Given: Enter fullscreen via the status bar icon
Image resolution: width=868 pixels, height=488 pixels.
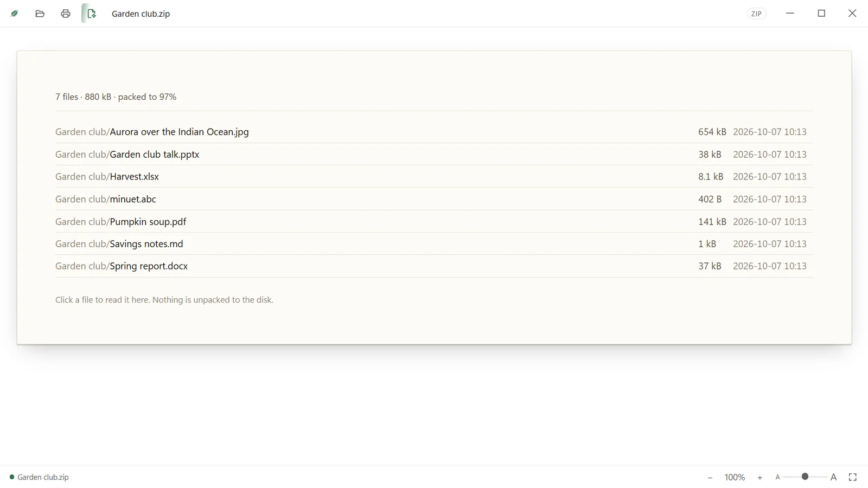Looking at the screenshot, I should tap(852, 477).
